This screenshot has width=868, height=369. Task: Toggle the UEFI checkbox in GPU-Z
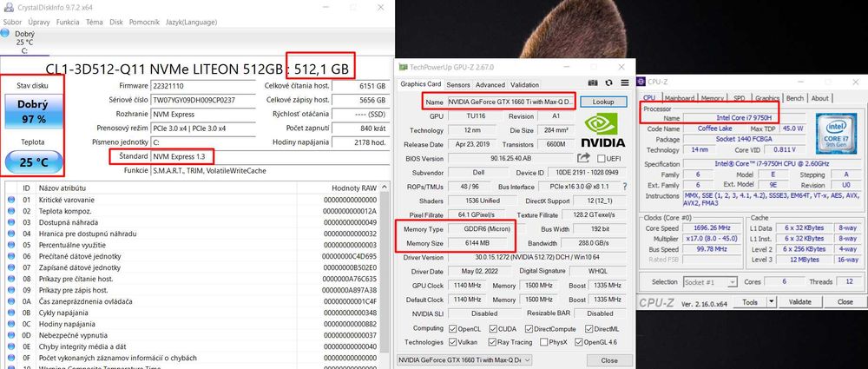point(602,159)
